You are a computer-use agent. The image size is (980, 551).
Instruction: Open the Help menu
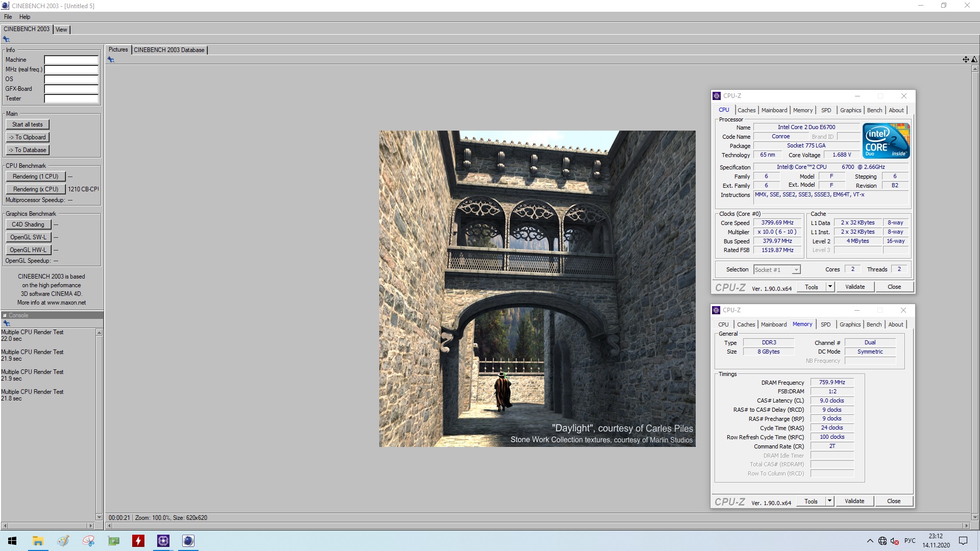(x=25, y=17)
